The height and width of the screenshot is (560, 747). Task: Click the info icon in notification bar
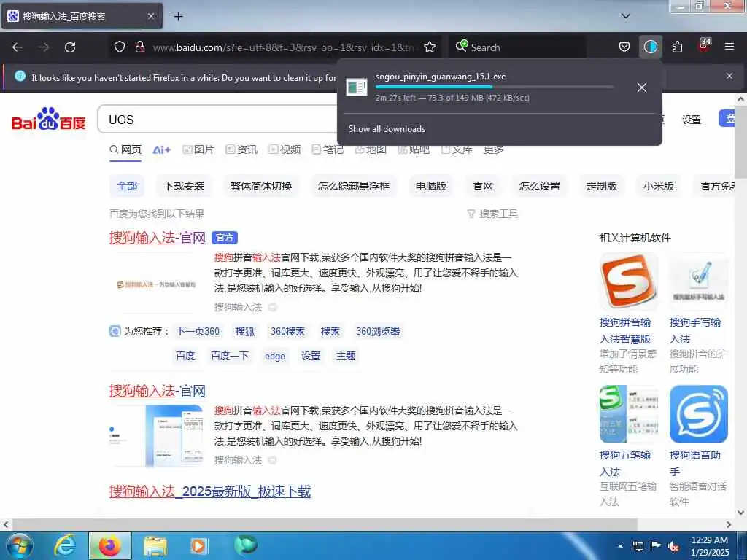(x=20, y=76)
